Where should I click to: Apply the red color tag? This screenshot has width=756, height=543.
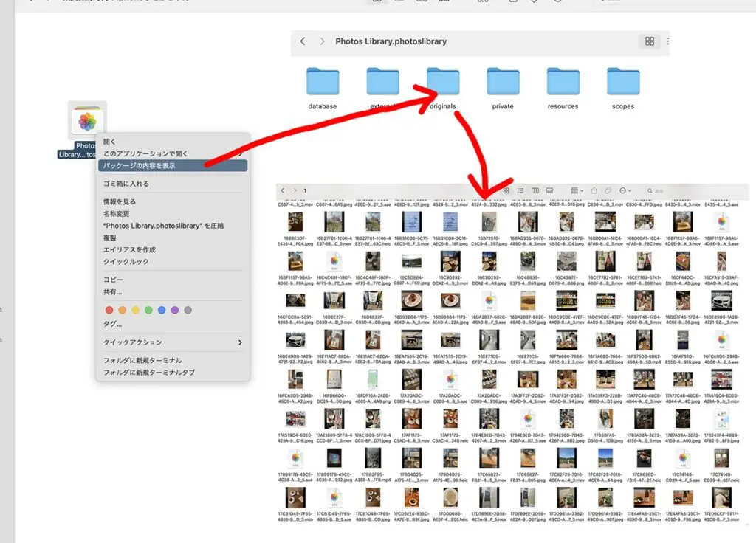pos(109,310)
